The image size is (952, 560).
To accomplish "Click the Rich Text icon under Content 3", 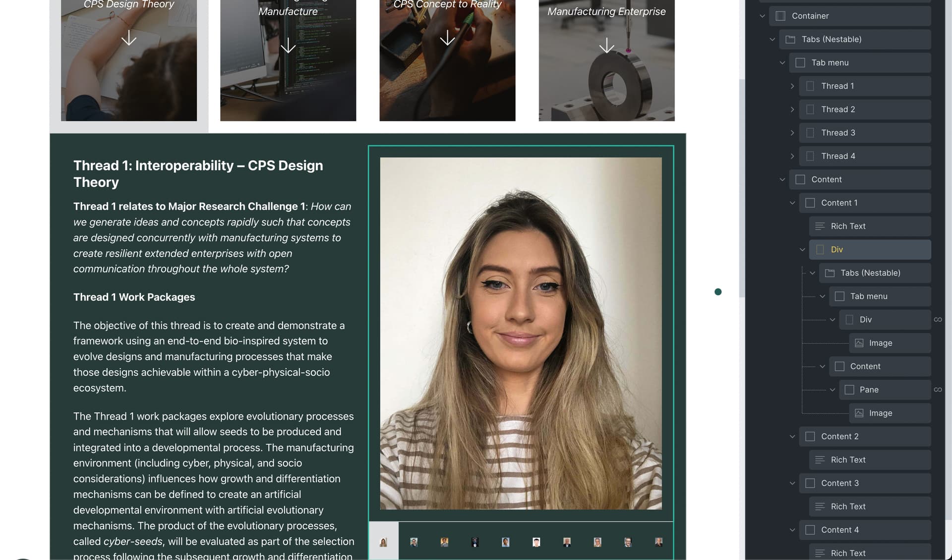I will click(x=820, y=506).
